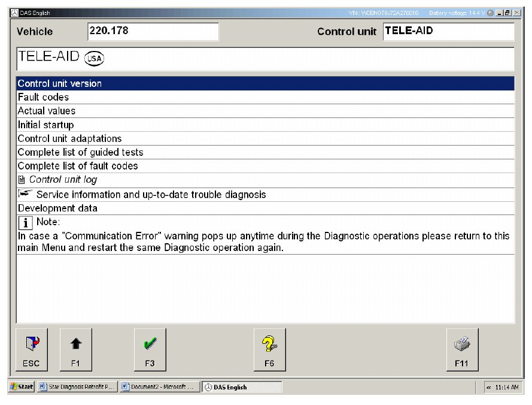The image size is (532, 405).
Task: Click the Vehicle 220.178 field
Action: click(153, 32)
